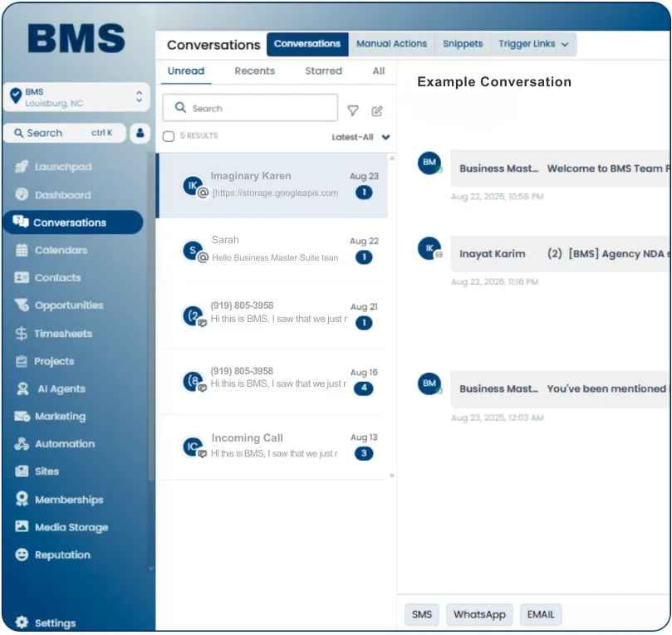Open the Memberships badge icon

[x=22, y=499]
